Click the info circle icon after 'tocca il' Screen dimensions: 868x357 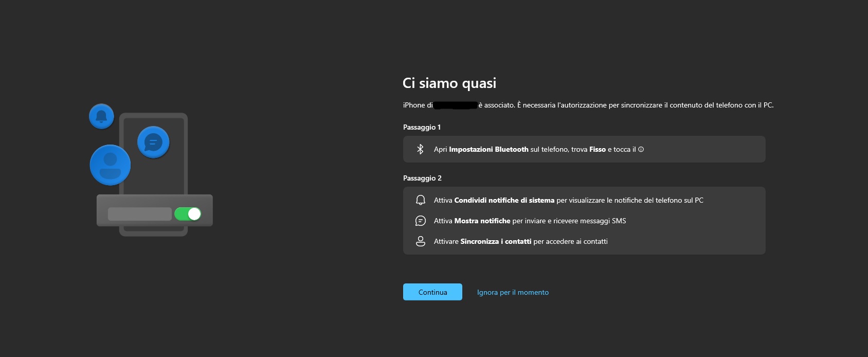pos(641,149)
